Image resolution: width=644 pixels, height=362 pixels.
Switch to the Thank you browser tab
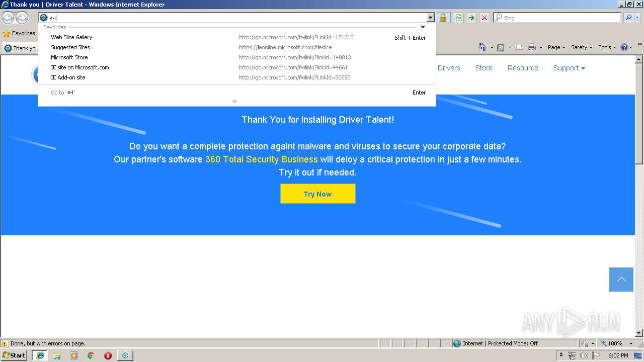pyautogui.click(x=21, y=48)
